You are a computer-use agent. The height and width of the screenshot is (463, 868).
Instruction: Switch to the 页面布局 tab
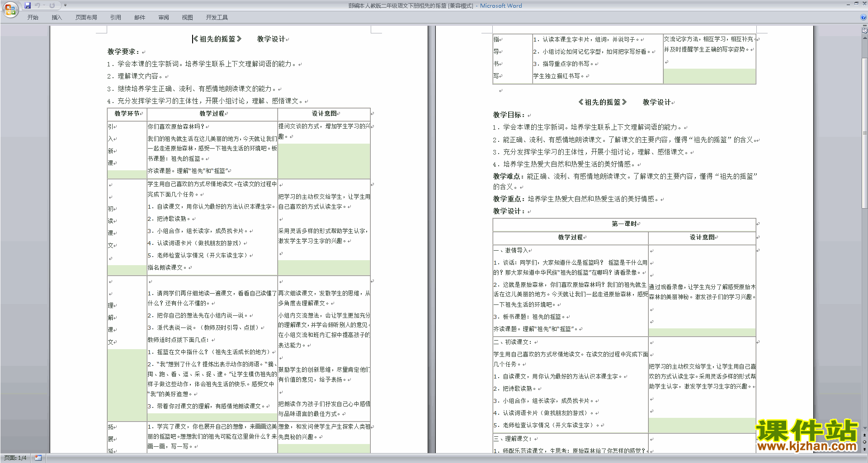[86, 18]
